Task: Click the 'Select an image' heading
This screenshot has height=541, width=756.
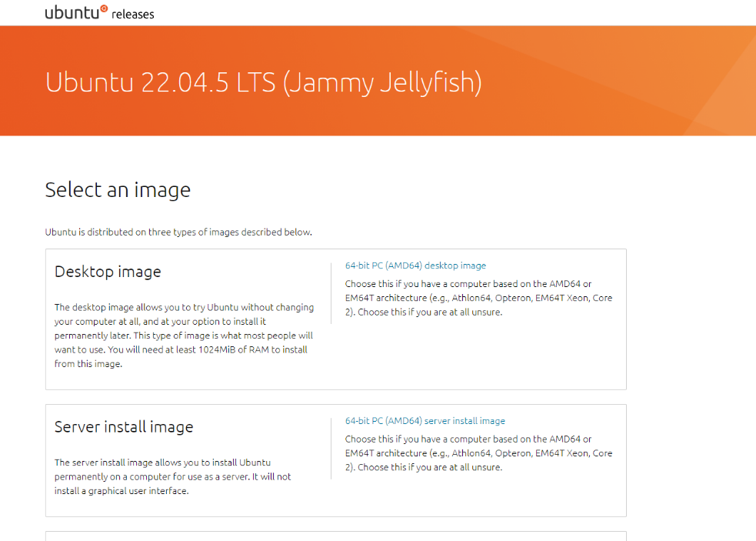Action: click(118, 189)
